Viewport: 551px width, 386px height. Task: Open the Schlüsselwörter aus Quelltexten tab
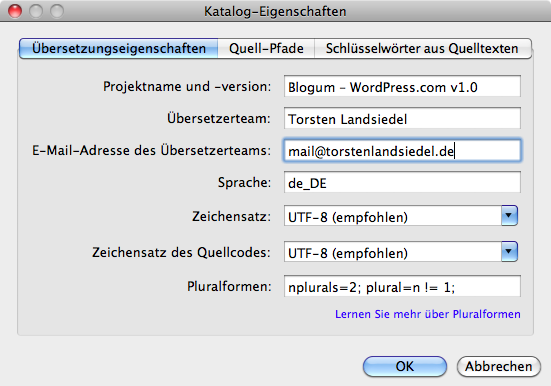coord(422,49)
